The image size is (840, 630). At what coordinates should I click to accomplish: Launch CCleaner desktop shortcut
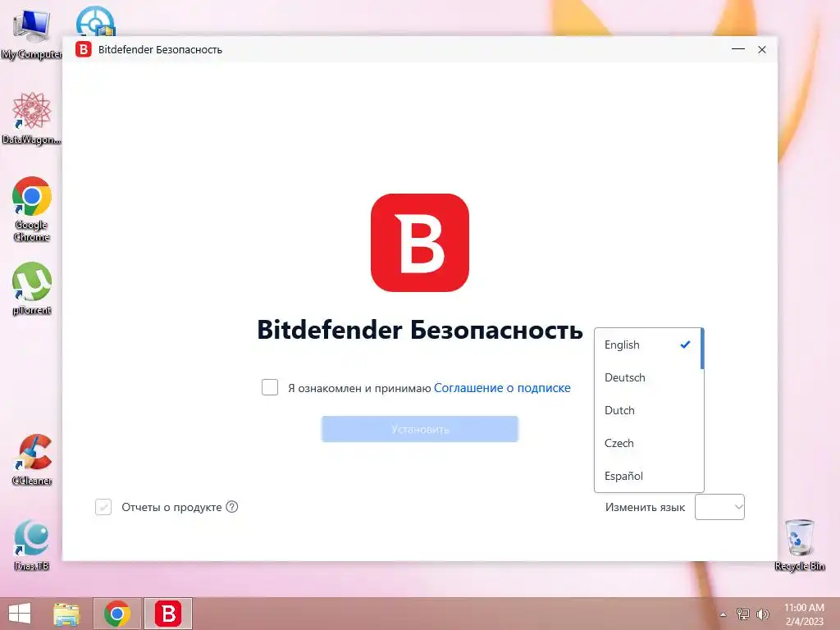tap(32, 459)
